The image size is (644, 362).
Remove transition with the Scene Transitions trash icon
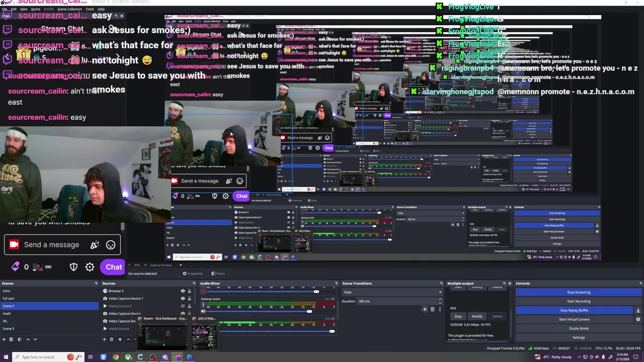[432, 309]
